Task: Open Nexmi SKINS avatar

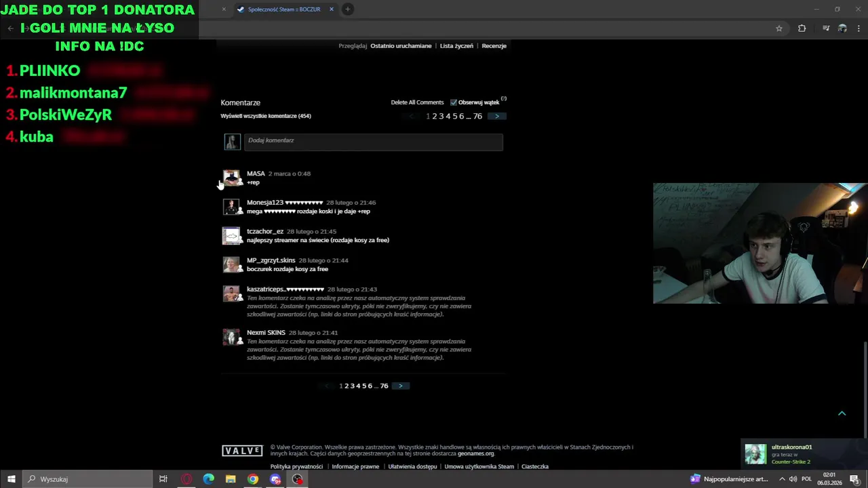Action: [232, 337]
